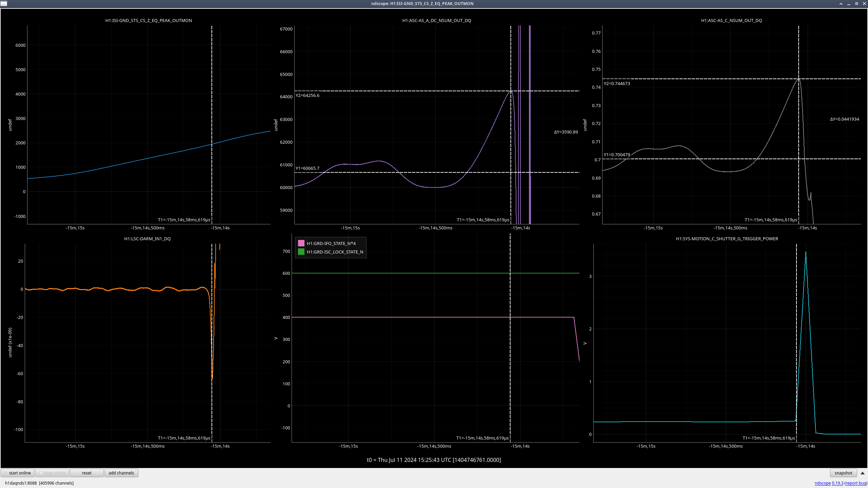Image resolution: width=868 pixels, height=488 pixels.
Task: Click the T1 cursor label in the shutter trigger plot
Action: click(769, 438)
